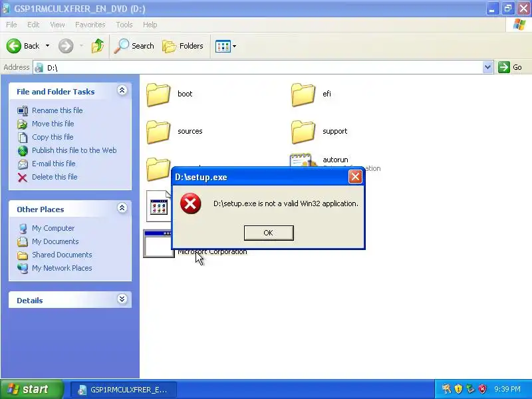Click the Windows flag logo in menu bar
The width and height of the screenshot is (532, 399).
coord(519,25)
